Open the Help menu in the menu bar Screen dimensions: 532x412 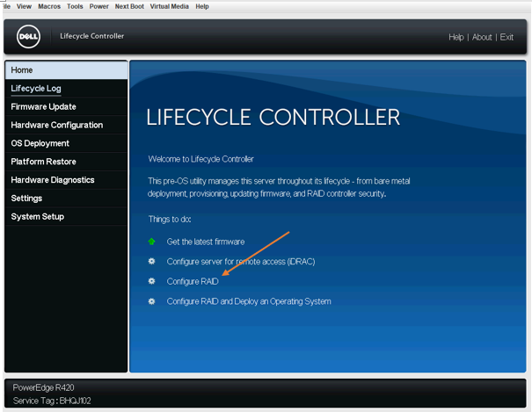(202, 6)
